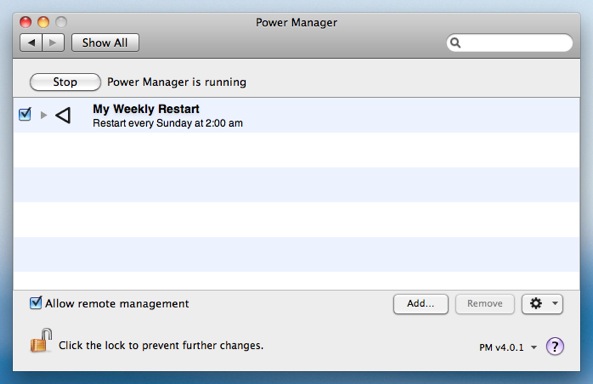Click the forward navigation arrow
Viewport: 593px width, 384px height.
53,43
